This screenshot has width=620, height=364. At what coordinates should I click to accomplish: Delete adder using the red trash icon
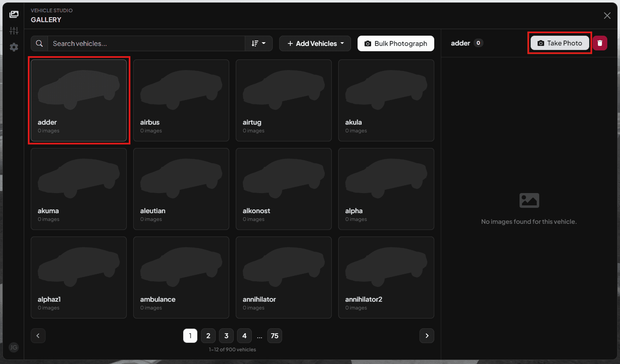600,43
